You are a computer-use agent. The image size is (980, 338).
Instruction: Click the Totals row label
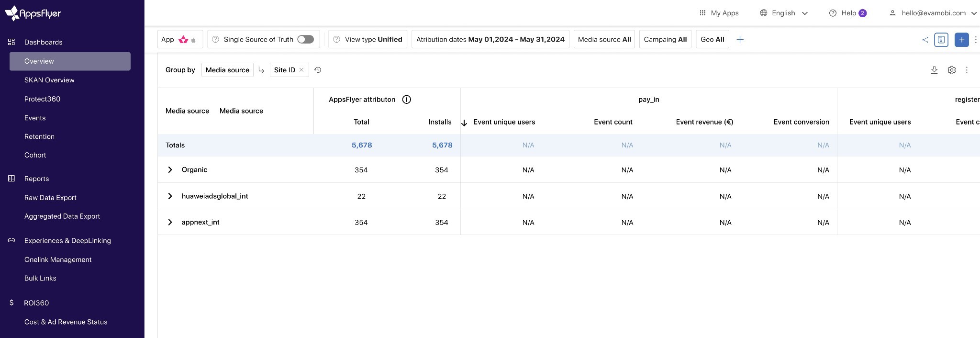pos(175,145)
